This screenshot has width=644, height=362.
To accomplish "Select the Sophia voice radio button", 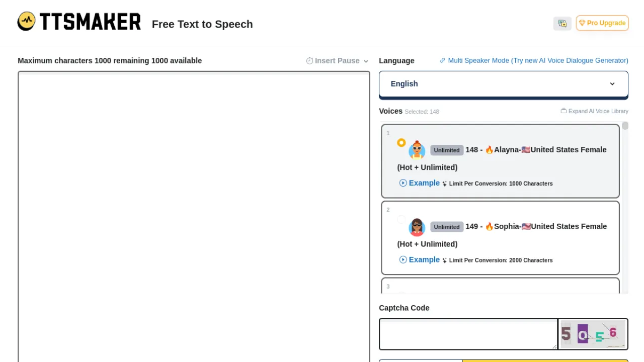I will pos(401,219).
